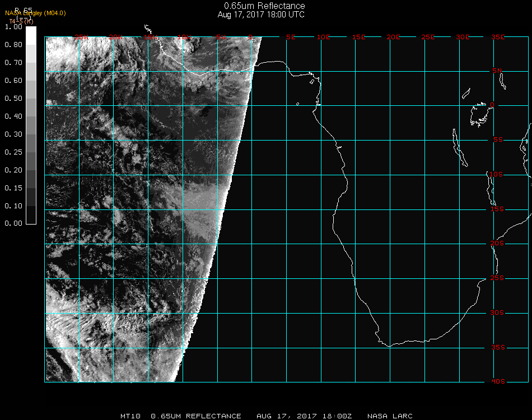
Task: Click the 35S latitude label
Action: (x=498, y=347)
